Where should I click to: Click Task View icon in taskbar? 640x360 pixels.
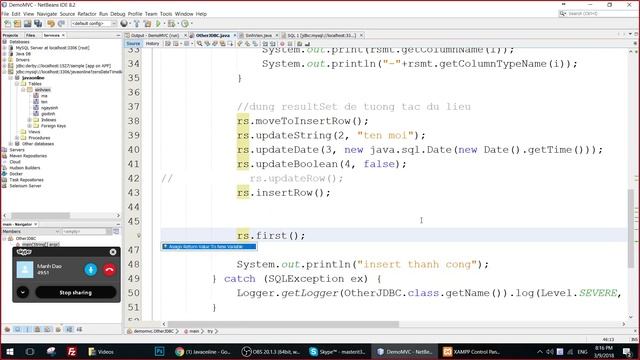pyautogui.click(x=30, y=351)
